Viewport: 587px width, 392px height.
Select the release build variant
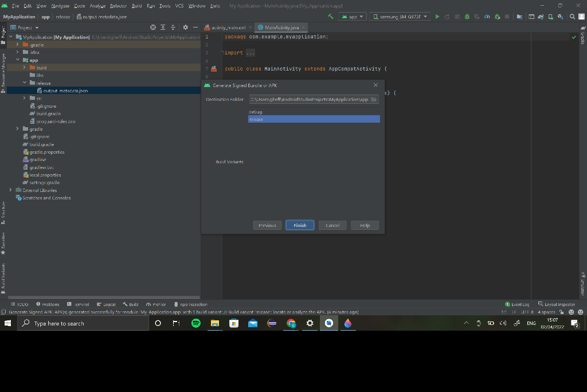click(314, 119)
